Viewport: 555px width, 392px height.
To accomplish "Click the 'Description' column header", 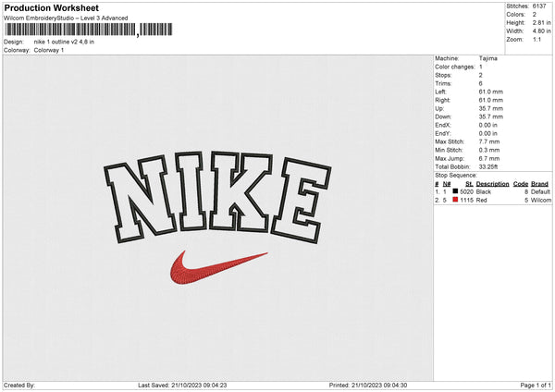I will pos(492,184).
